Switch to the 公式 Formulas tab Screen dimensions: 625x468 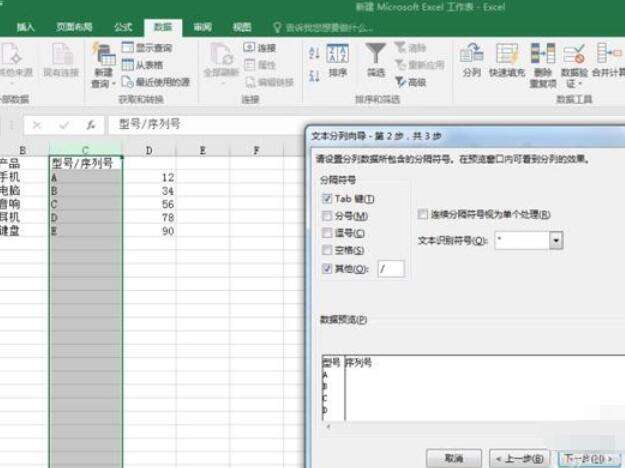(x=123, y=27)
